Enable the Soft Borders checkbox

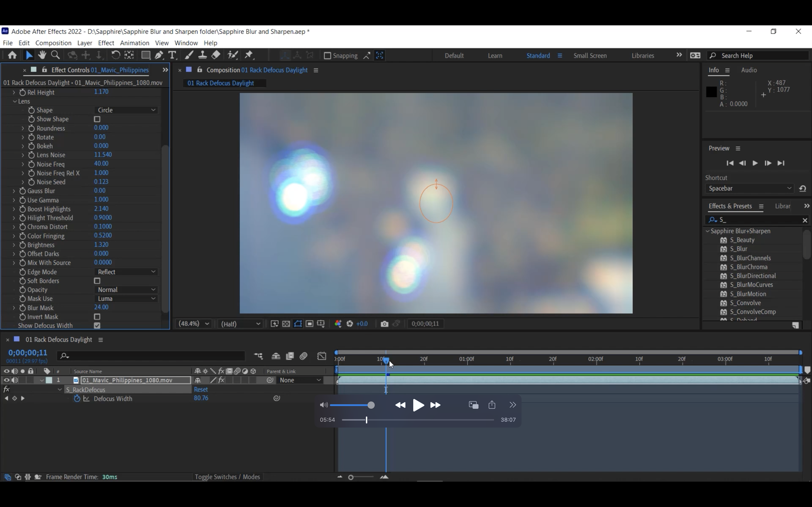pyautogui.click(x=97, y=281)
